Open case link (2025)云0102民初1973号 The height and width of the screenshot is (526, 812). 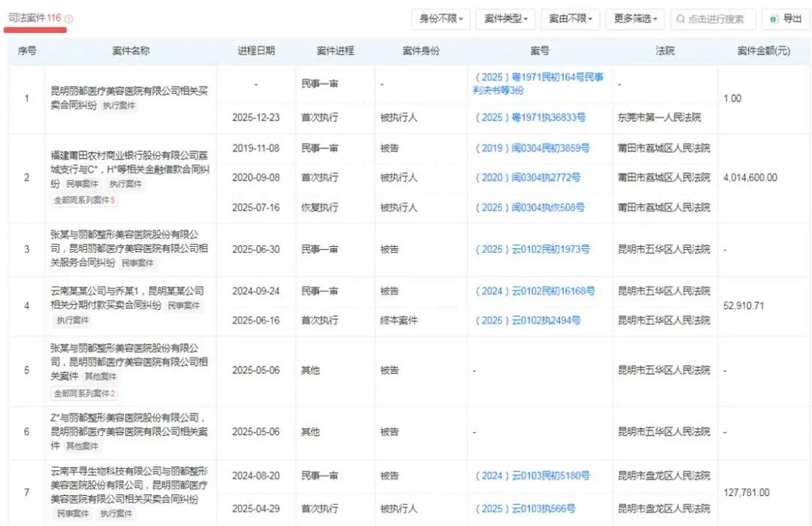[532, 250]
